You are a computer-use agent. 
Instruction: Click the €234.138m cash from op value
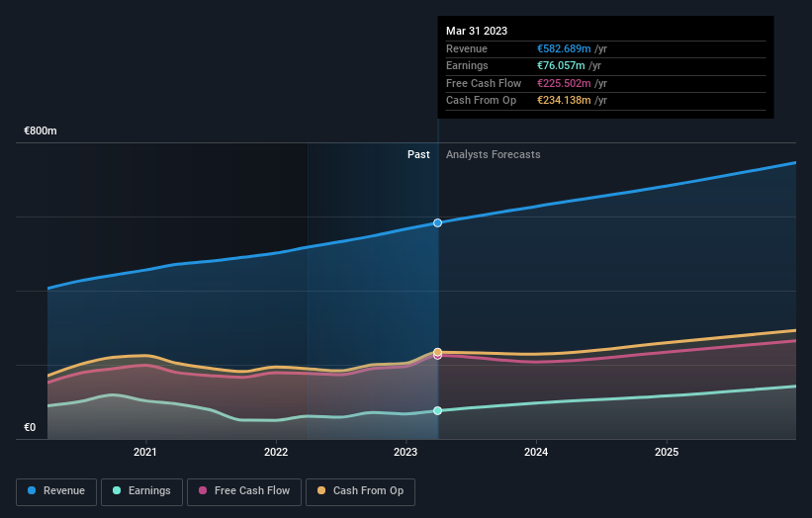point(564,101)
